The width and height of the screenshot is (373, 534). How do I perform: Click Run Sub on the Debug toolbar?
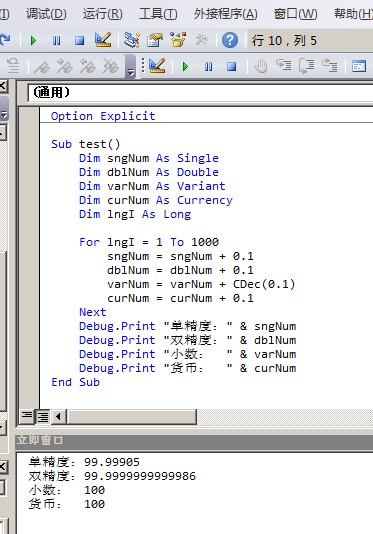pos(185,66)
